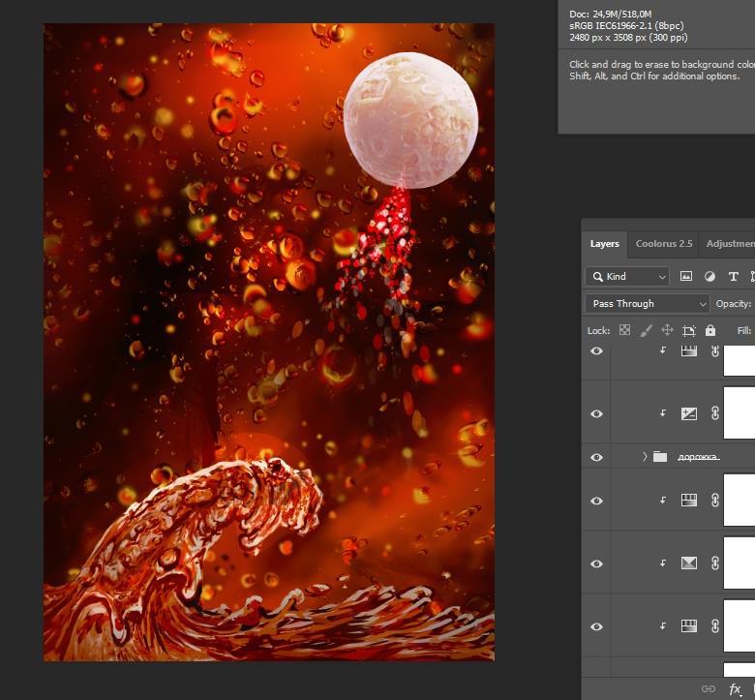Click the adjustment layer filter icon
Image resolution: width=755 pixels, height=700 pixels.
710,277
